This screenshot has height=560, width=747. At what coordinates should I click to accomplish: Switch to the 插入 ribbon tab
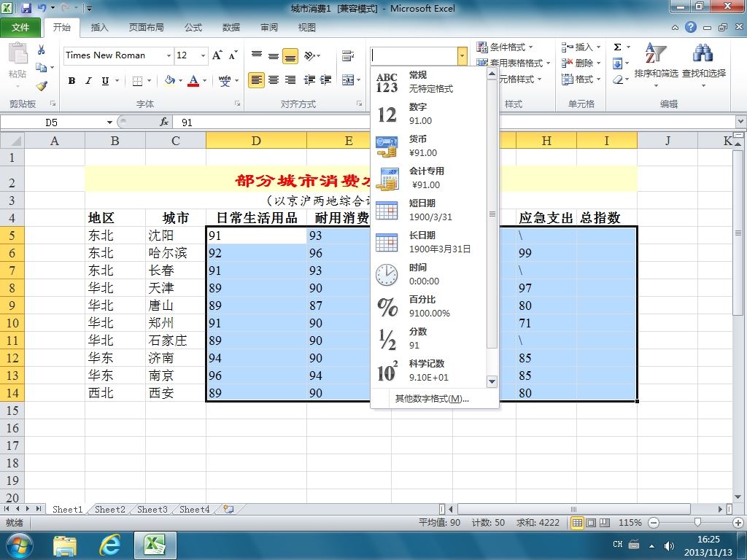click(x=99, y=28)
